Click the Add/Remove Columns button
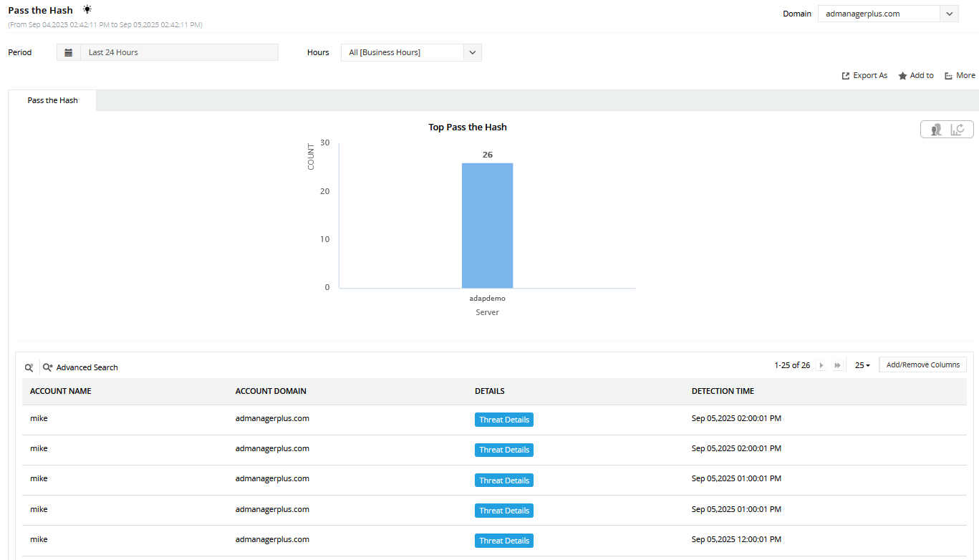This screenshot has width=979, height=560. 922,365
